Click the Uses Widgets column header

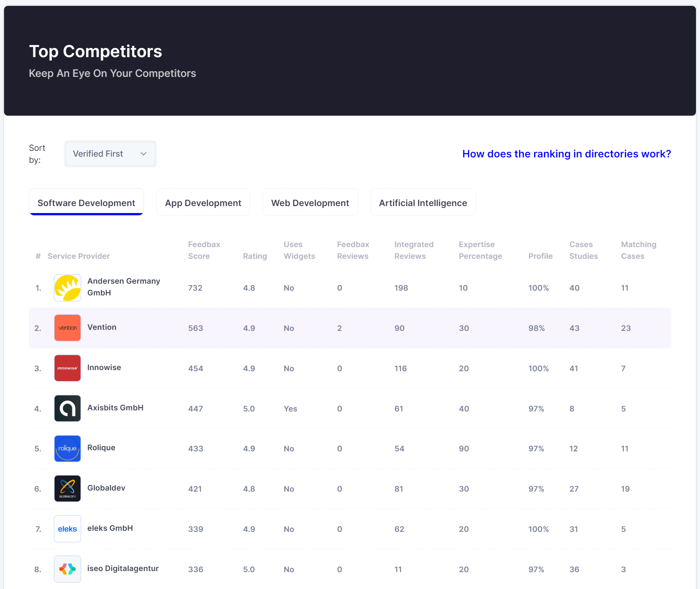299,250
